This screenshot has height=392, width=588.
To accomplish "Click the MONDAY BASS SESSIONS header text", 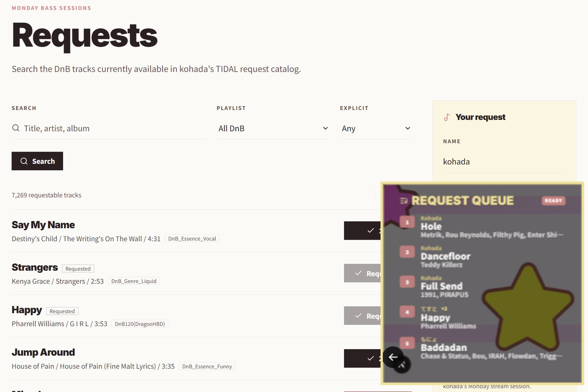I will 51,8.
